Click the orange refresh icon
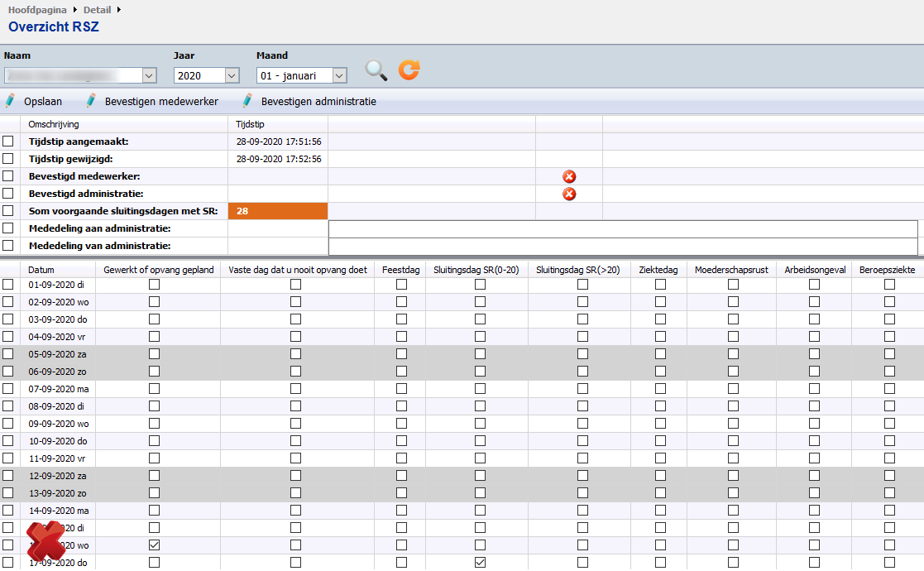 coord(409,70)
